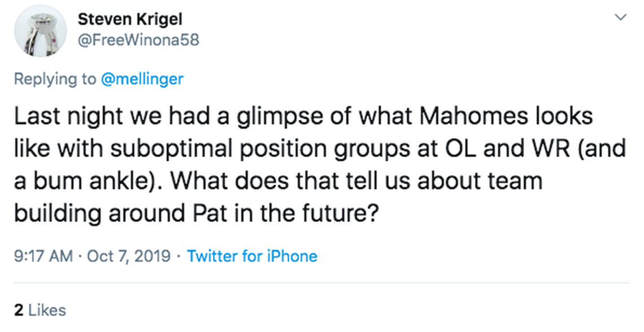Click the Oct 7, 2019 date

pyautogui.click(x=129, y=256)
